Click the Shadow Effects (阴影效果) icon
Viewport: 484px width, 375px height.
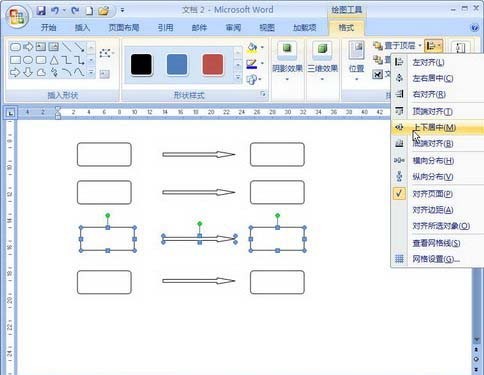pos(287,49)
